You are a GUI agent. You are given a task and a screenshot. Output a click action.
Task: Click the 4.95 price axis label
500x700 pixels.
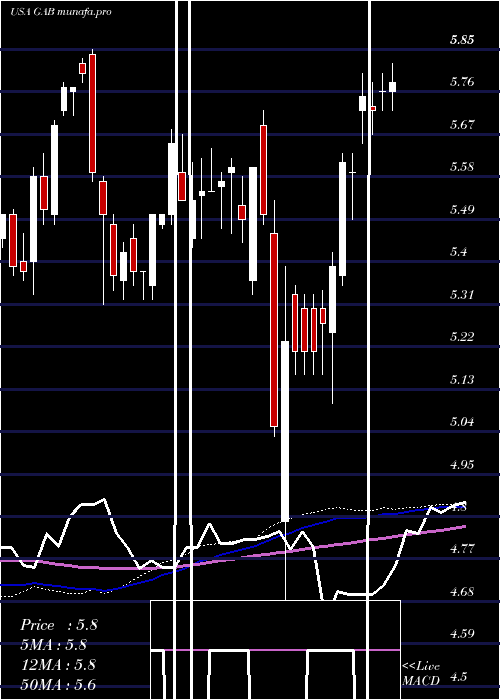pyautogui.click(x=462, y=464)
